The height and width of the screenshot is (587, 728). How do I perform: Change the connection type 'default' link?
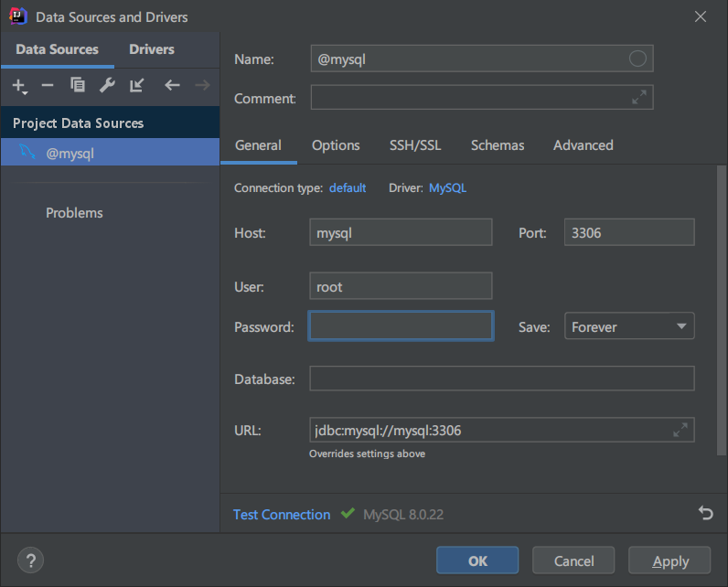348,188
